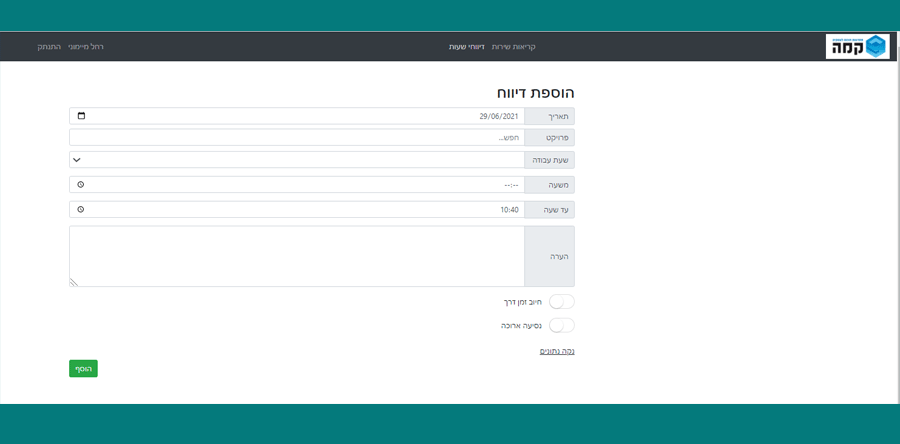Screen dimensions: 900x444
Task: Click the clock icon in the עד שעה field
Action: coord(81,209)
